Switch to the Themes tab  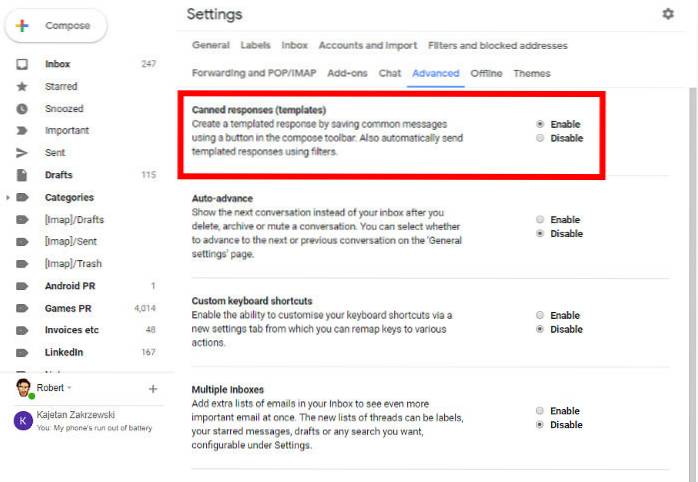(531, 73)
